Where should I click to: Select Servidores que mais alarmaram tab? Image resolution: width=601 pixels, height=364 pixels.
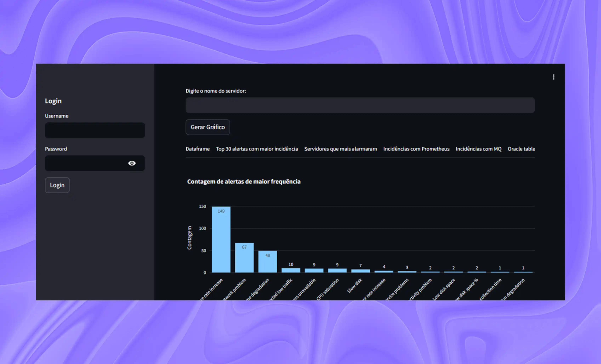pyautogui.click(x=340, y=149)
